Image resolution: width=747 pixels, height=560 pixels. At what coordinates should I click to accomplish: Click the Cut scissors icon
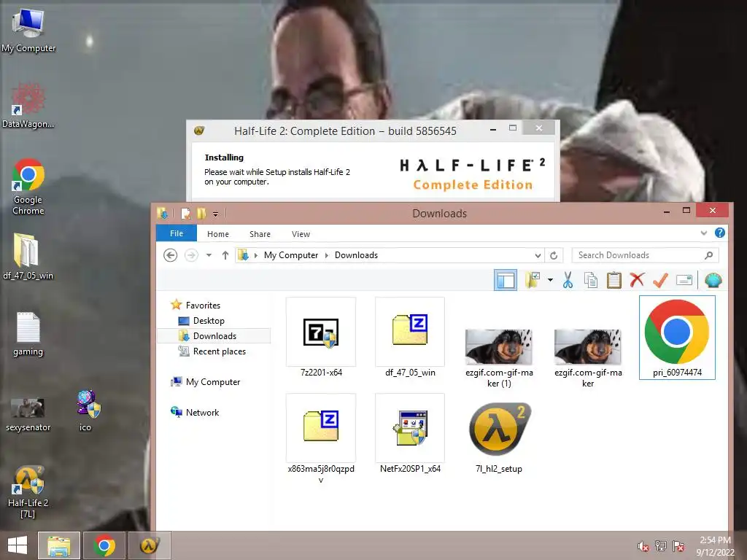[x=568, y=280]
